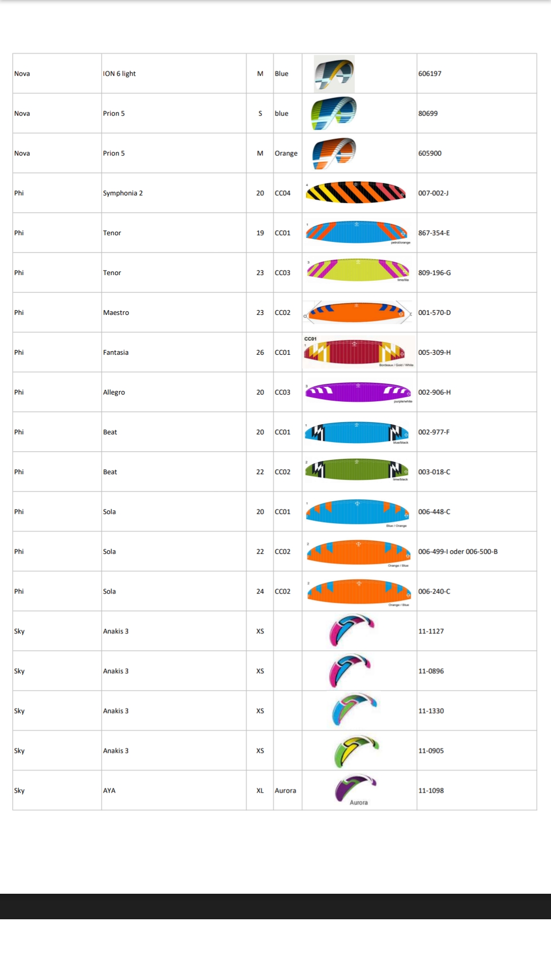551x980 pixels.
Task: Click serial number 606197
Action: 430,73
